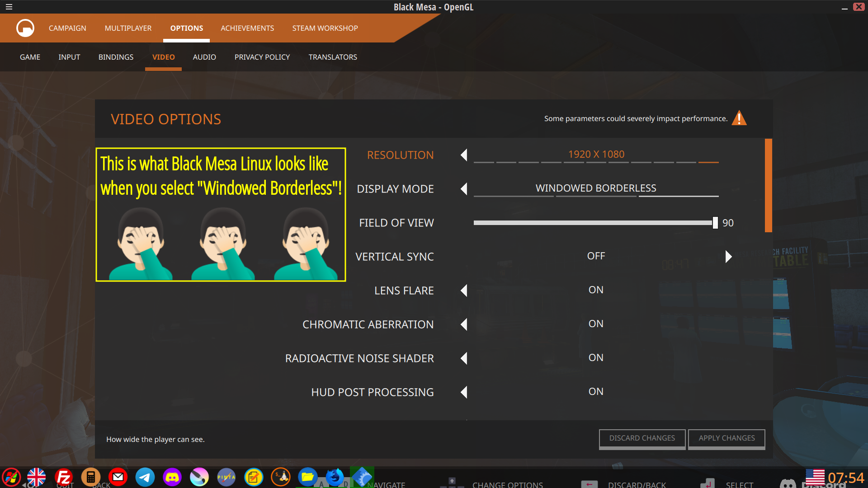Click the Field of View slider track
868x488 pixels.
(592, 223)
